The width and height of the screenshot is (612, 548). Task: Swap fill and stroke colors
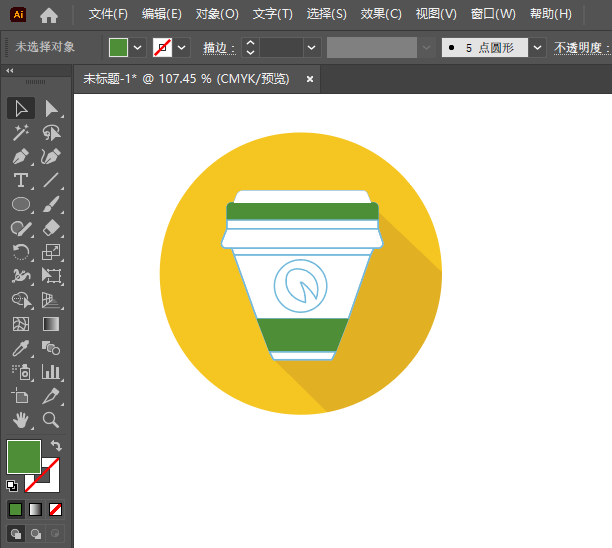56,445
